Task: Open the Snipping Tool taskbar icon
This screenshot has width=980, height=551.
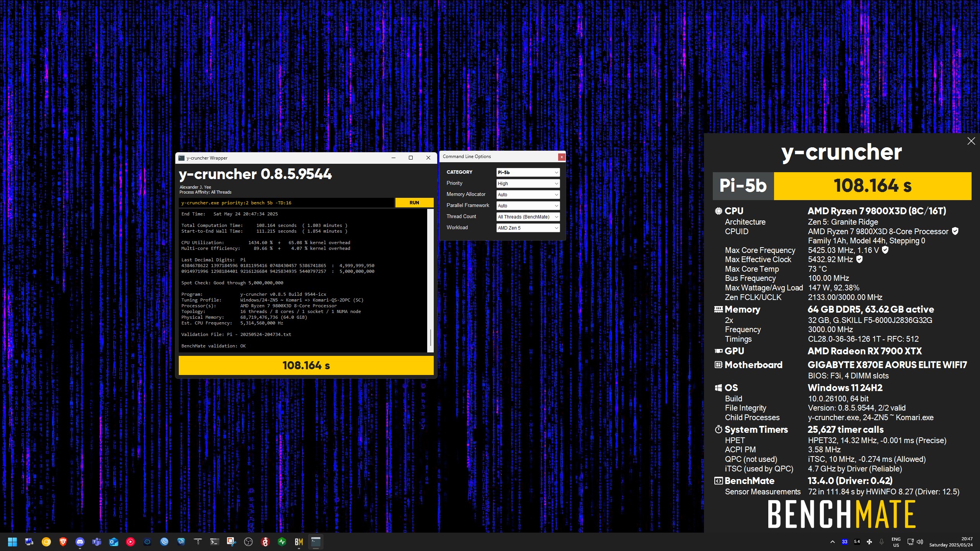Action: click(231, 542)
